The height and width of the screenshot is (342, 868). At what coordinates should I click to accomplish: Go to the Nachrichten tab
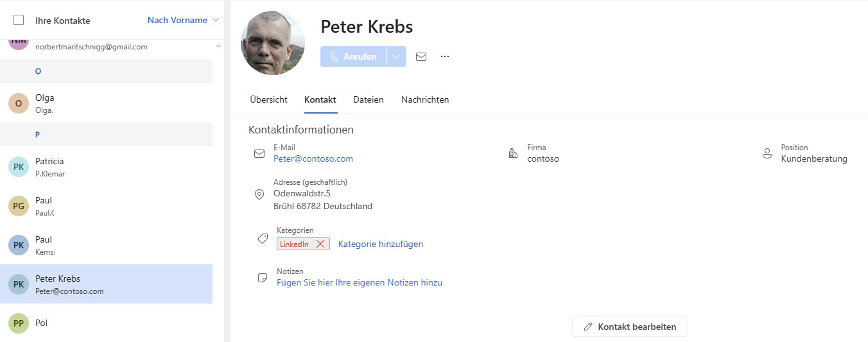coord(425,99)
